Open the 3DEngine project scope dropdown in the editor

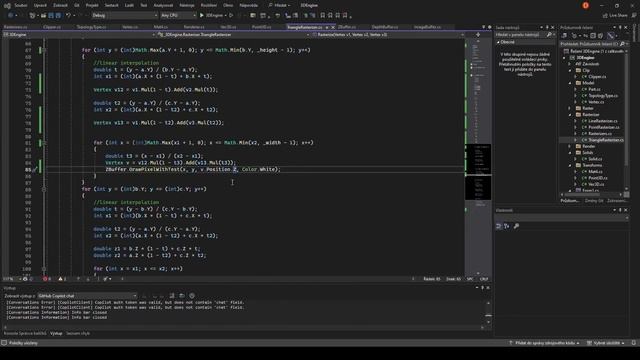(x=80, y=35)
